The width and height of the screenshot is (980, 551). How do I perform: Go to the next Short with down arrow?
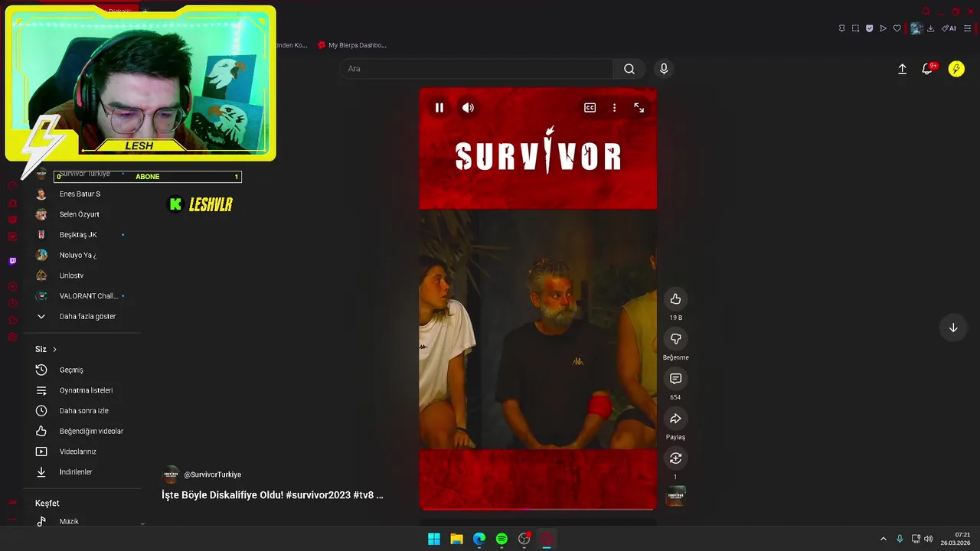tap(953, 328)
